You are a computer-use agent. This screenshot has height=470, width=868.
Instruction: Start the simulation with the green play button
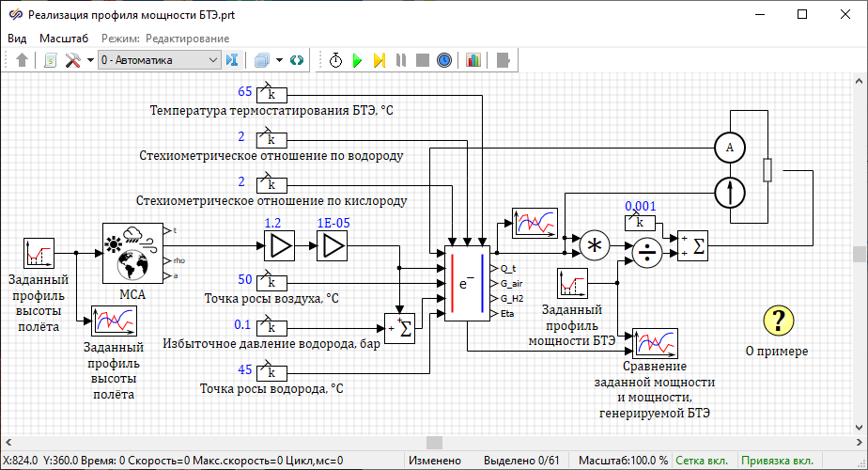point(357,60)
